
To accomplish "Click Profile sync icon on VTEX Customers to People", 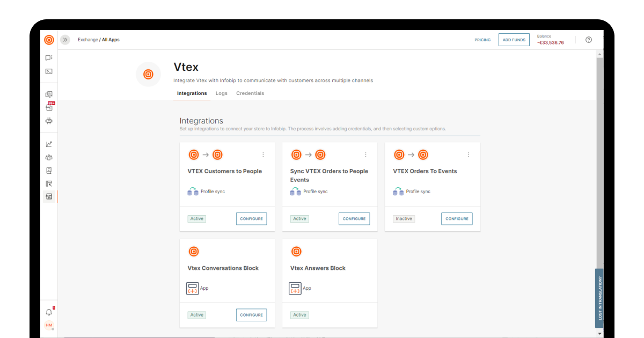I will click(193, 192).
